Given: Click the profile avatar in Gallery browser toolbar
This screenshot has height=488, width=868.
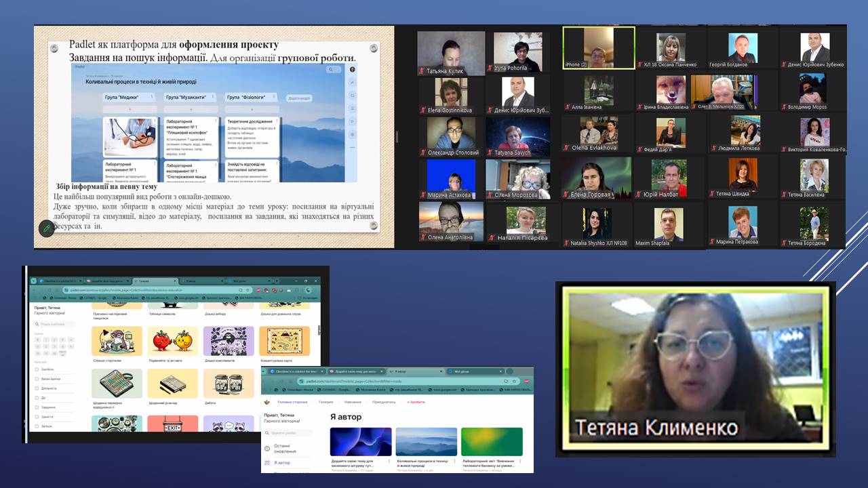Looking at the screenshot, I should (308, 290).
